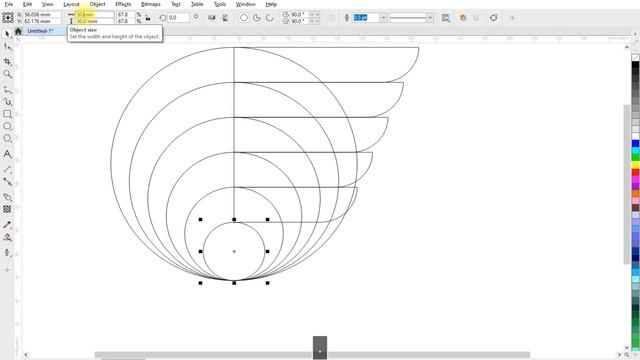Viewport: 640px width, 360px height.
Task: Select the Crop tool
Action: click(7, 61)
